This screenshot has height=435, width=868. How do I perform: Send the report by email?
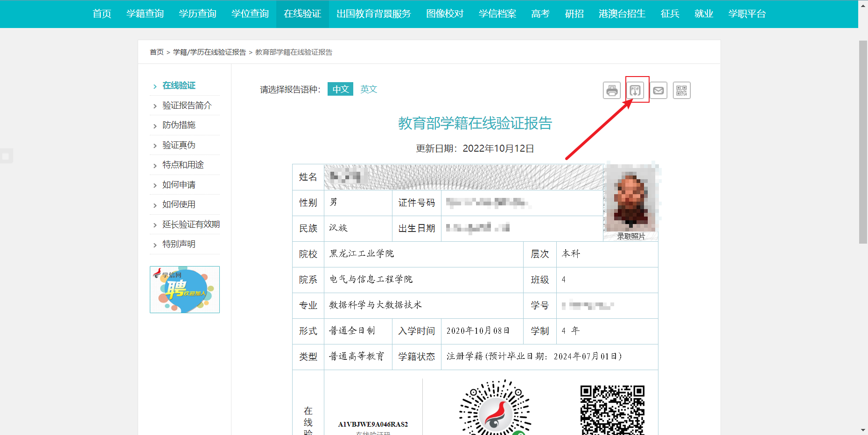(658, 90)
